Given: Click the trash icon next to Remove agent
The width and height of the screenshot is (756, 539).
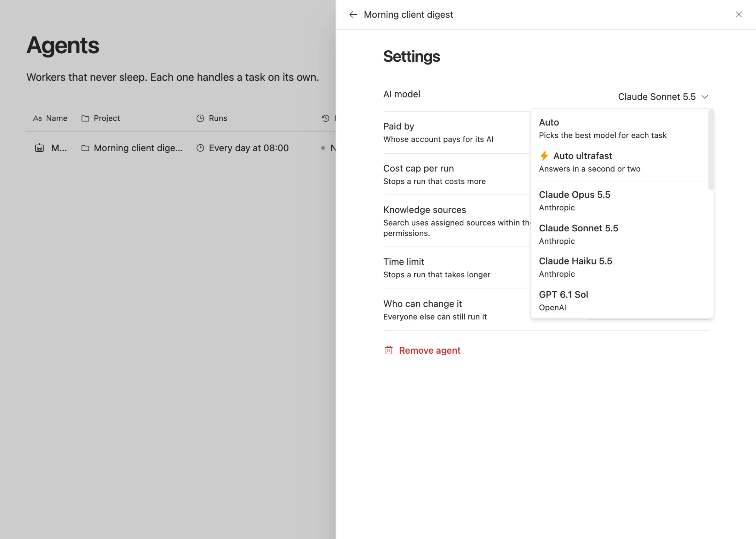Looking at the screenshot, I should coord(389,350).
